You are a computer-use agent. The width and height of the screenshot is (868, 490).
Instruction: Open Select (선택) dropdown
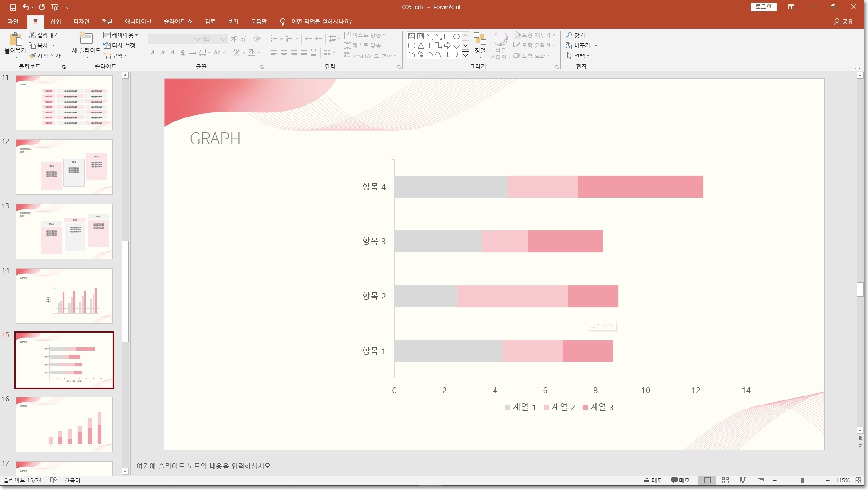click(578, 56)
